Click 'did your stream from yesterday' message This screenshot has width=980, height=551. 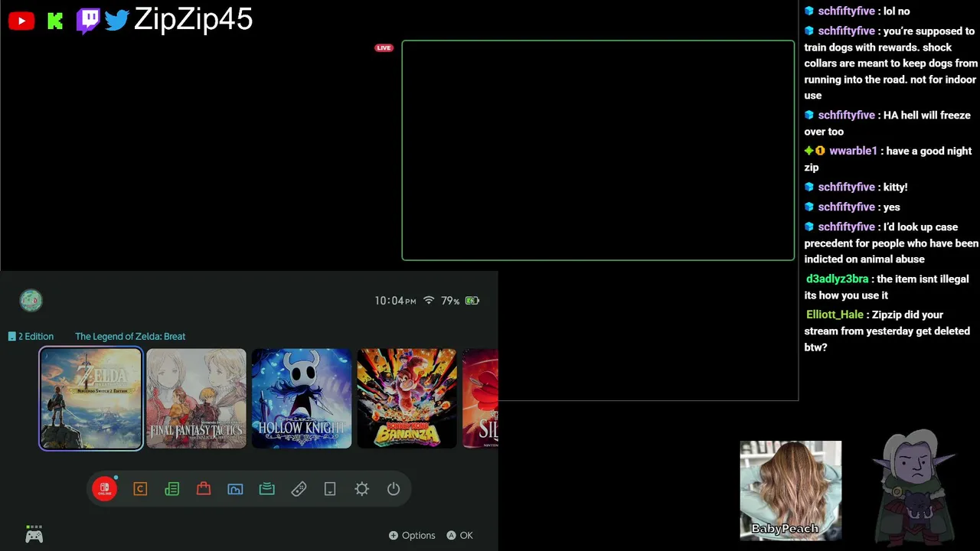point(887,331)
